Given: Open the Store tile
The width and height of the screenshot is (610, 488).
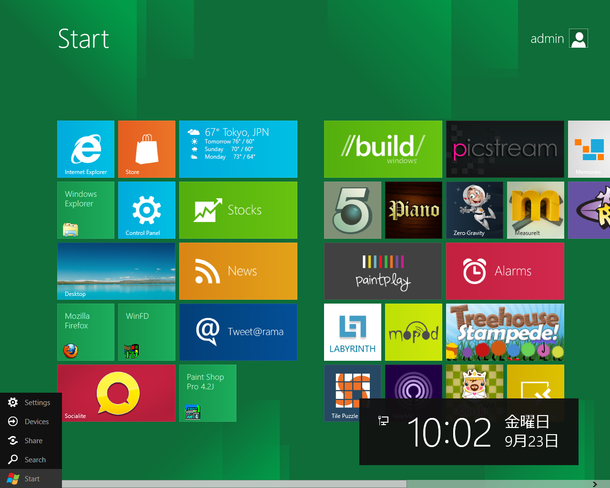Looking at the screenshot, I should (x=147, y=149).
